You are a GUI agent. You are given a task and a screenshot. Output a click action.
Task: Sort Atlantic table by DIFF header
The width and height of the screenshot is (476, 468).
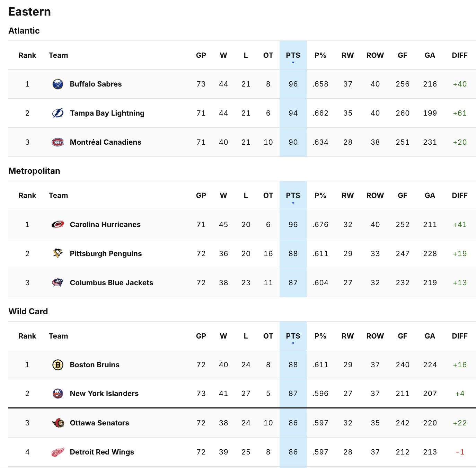pyautogui.click(x=459, y=55)
